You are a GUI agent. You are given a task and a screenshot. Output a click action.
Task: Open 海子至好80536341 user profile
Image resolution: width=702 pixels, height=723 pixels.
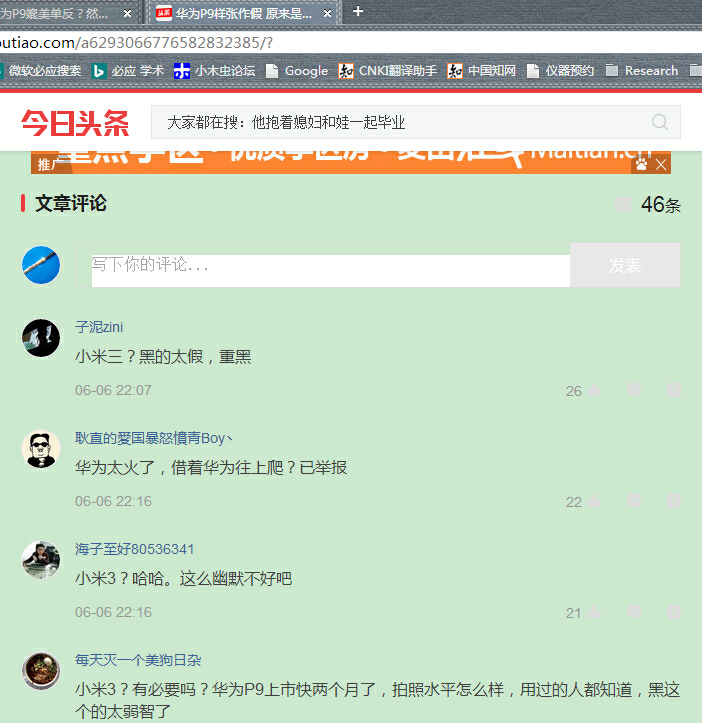(135, 549)
